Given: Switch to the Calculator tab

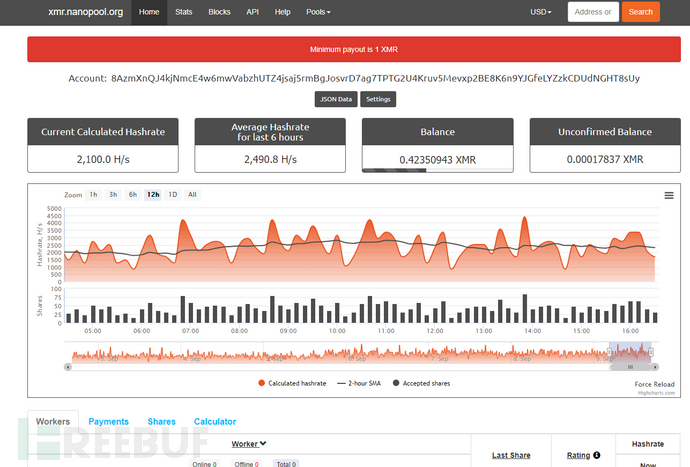Looking at the screenshot, I should pos(215,422).
